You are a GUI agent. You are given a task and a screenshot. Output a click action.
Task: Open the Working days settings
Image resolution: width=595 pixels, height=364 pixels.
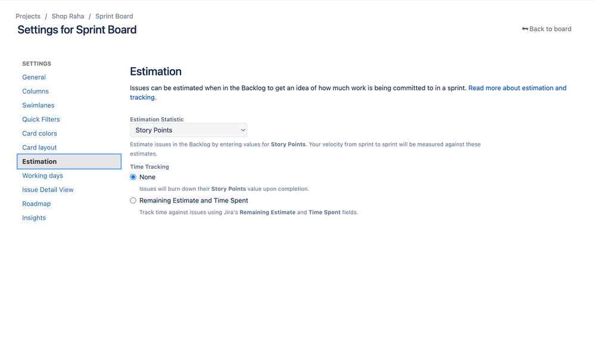click(x=42, y=175)
